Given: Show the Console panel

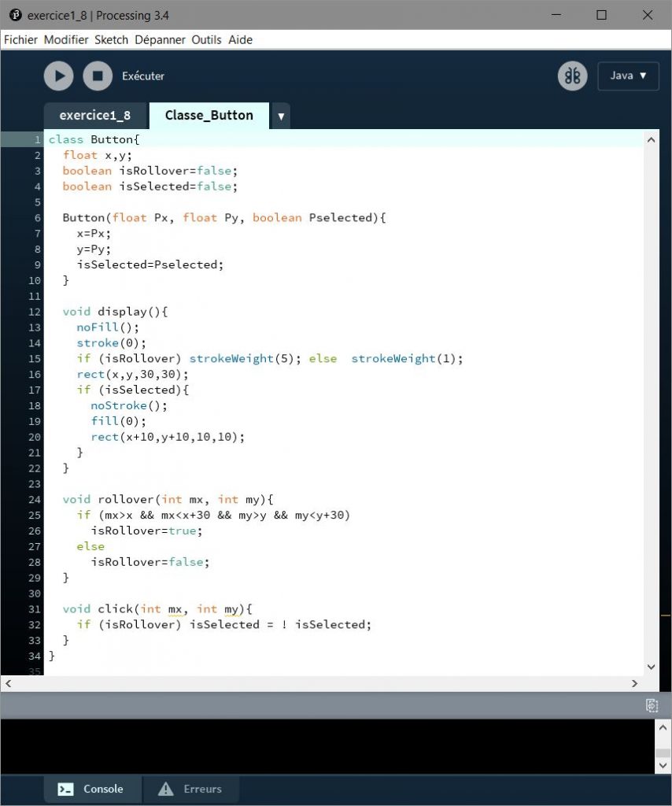Looking at the screenshot, I should point(92,789).
